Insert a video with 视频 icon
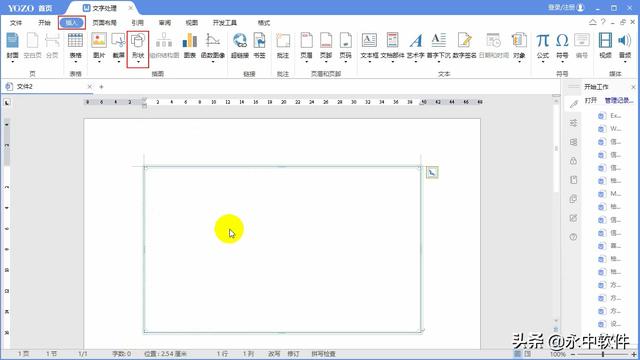 (x=605, y=41)
